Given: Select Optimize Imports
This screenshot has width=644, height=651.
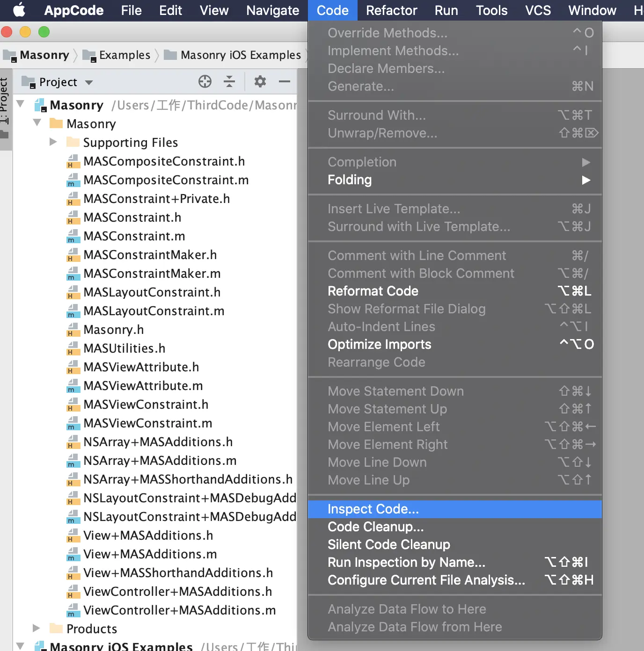Looking at the screenshot, I should 455,345.
